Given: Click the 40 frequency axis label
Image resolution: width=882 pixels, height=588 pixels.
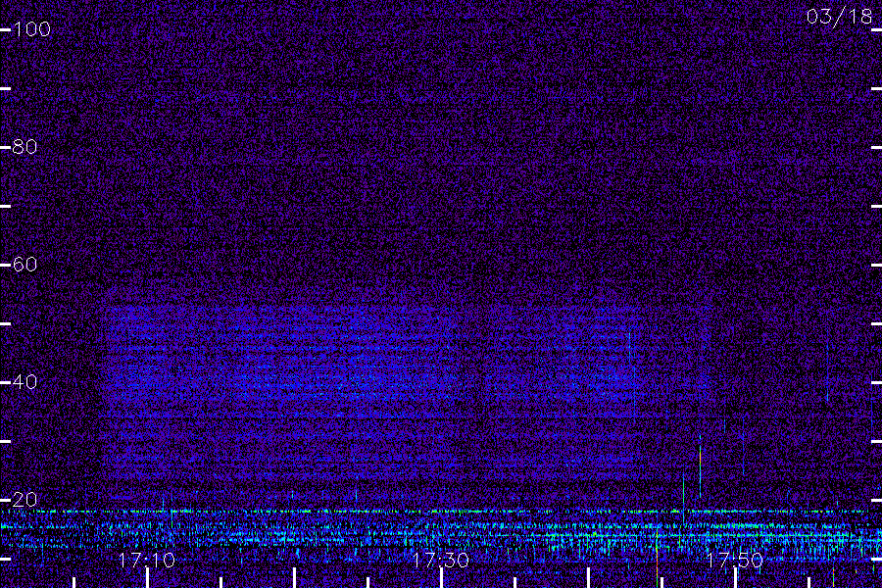Looking at the screenshot, I should (24, 382).
